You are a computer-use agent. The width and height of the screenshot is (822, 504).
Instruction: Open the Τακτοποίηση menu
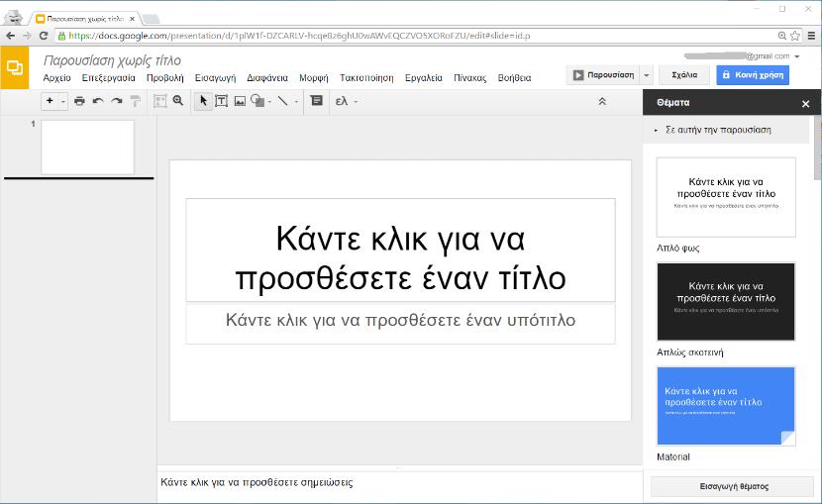[x=366, y=77]
